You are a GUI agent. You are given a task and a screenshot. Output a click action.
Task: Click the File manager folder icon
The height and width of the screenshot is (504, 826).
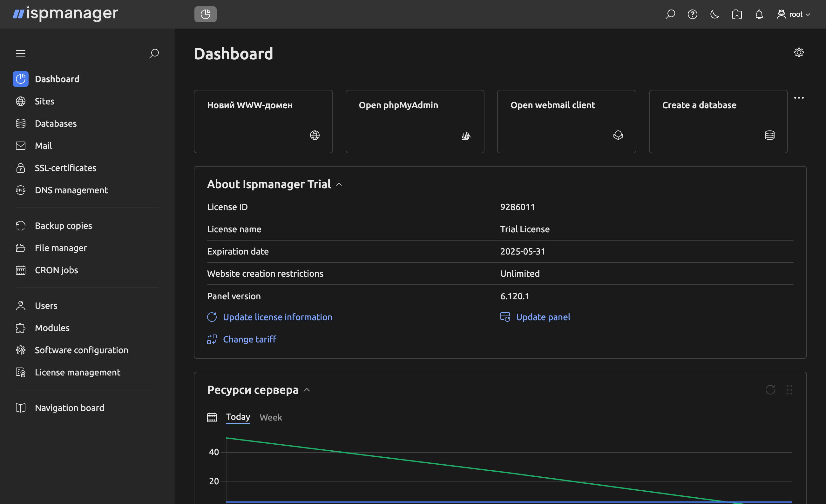pyautogui.click(x=20, y=248)
